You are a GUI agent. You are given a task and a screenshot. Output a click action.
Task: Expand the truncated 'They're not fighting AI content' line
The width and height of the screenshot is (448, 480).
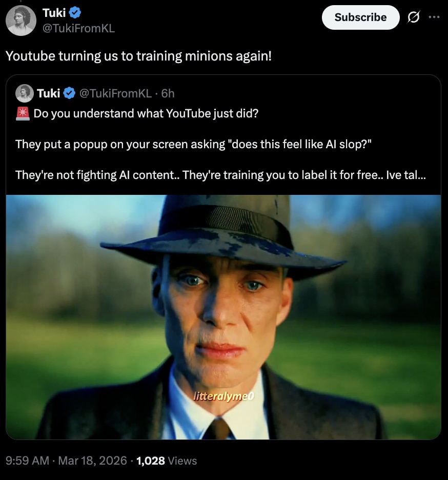tap(220, 175)
